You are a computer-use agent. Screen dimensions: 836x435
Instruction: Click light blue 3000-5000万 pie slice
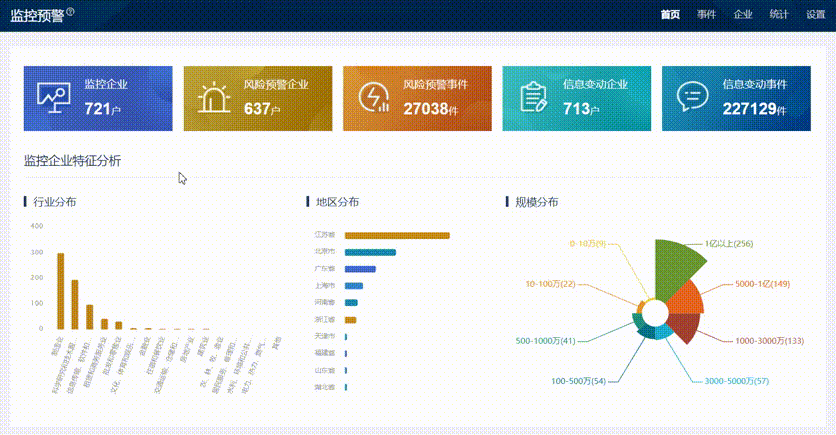pos(663,333)
